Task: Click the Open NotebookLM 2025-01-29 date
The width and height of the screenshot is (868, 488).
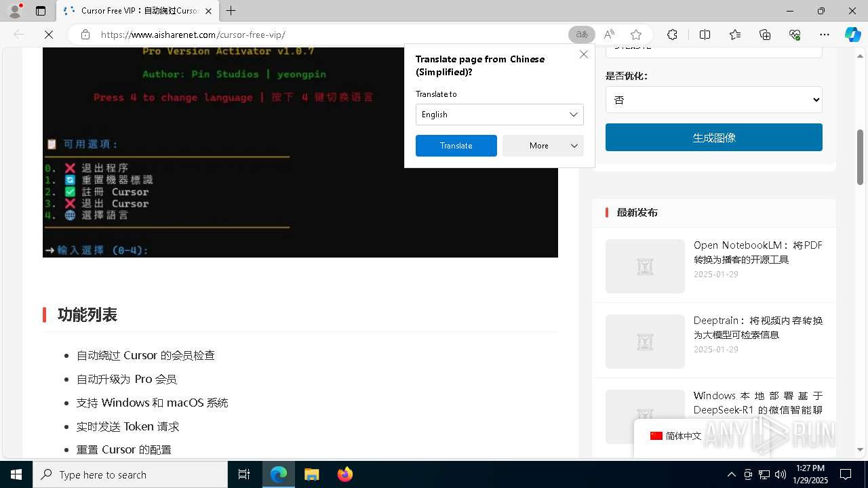Action: 716,274
